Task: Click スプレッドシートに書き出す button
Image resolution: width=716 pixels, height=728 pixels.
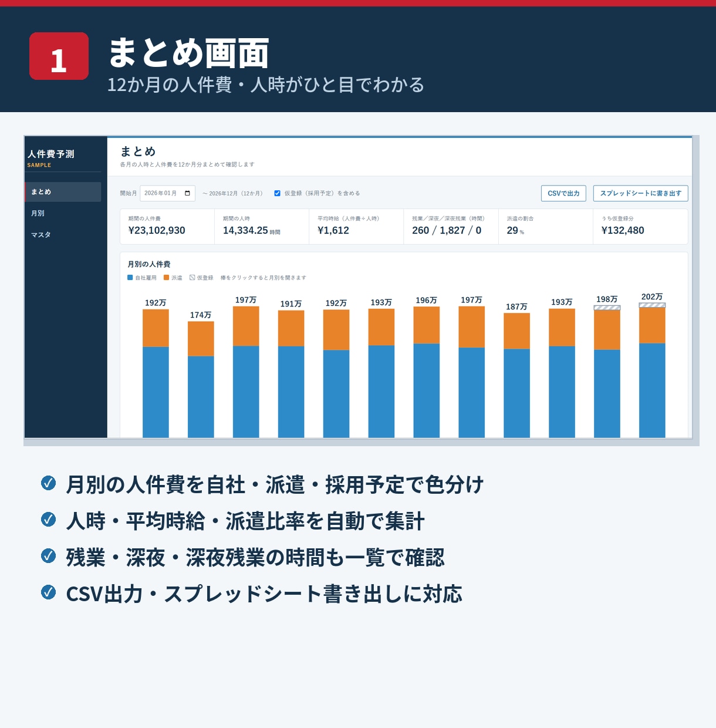Action: (x=640, y=193)
